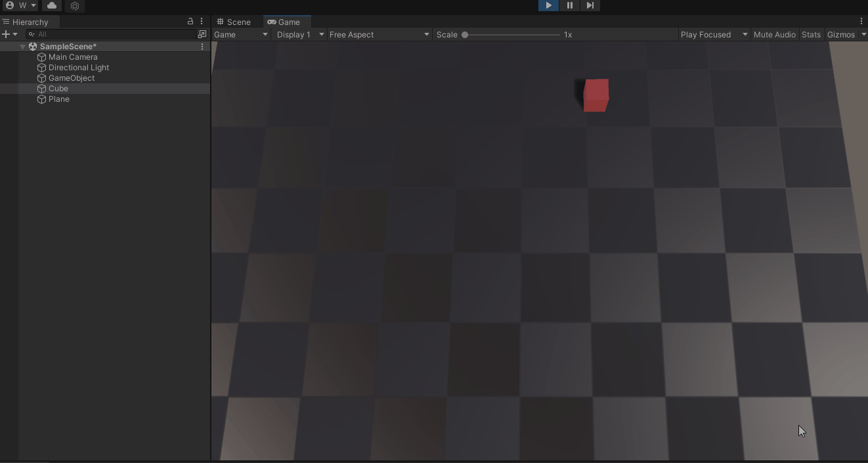Open the account dropdown labeled W
The image size is (868, 463).
20,5
